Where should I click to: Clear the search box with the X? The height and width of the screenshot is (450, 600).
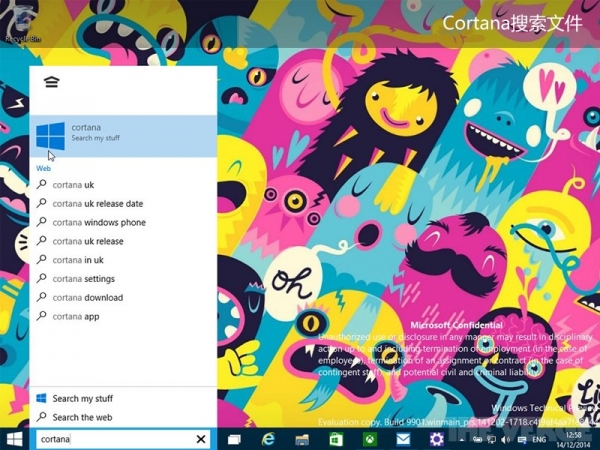201,439
